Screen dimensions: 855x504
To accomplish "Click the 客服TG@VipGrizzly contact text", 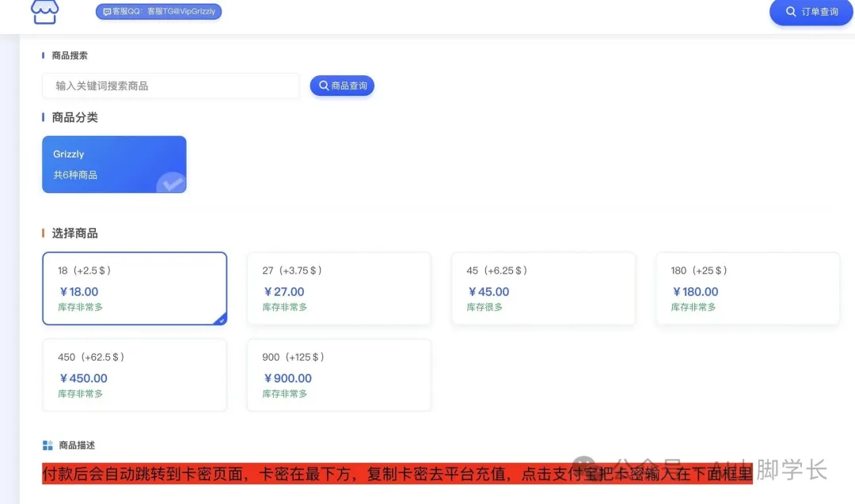I will point(181,12).
